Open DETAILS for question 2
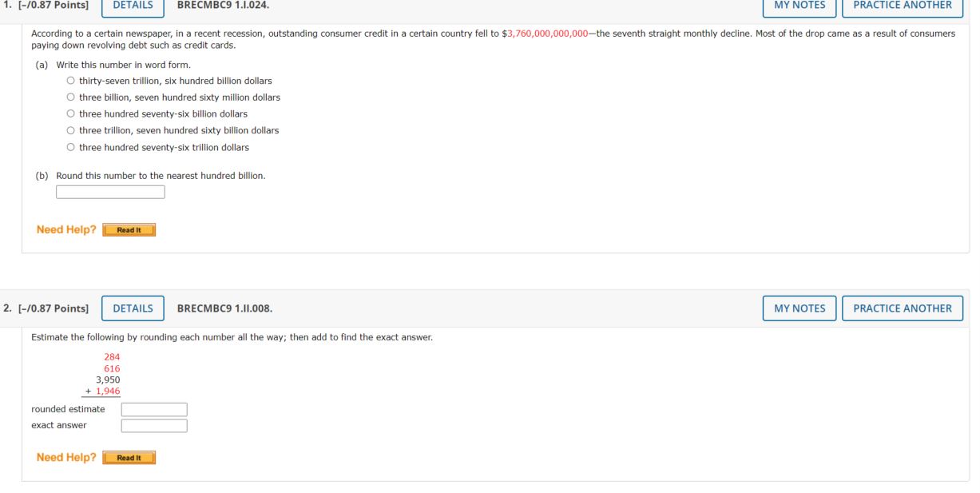This screenshot has width=980, height=493. (133, 308)
